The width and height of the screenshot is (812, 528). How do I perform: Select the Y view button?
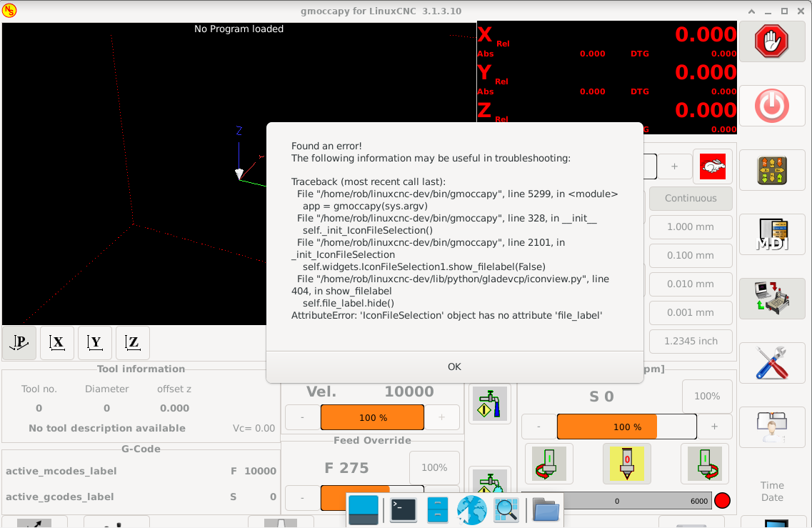[95, 342]
